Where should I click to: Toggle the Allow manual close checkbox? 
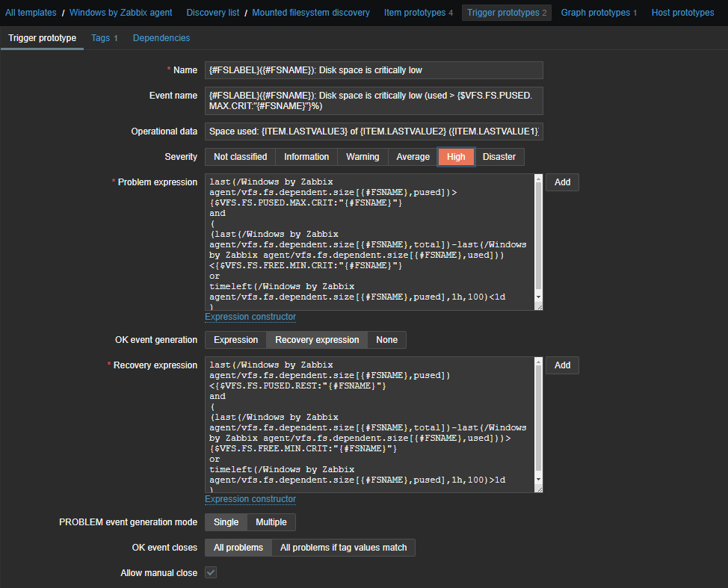[x=211, y=573]
